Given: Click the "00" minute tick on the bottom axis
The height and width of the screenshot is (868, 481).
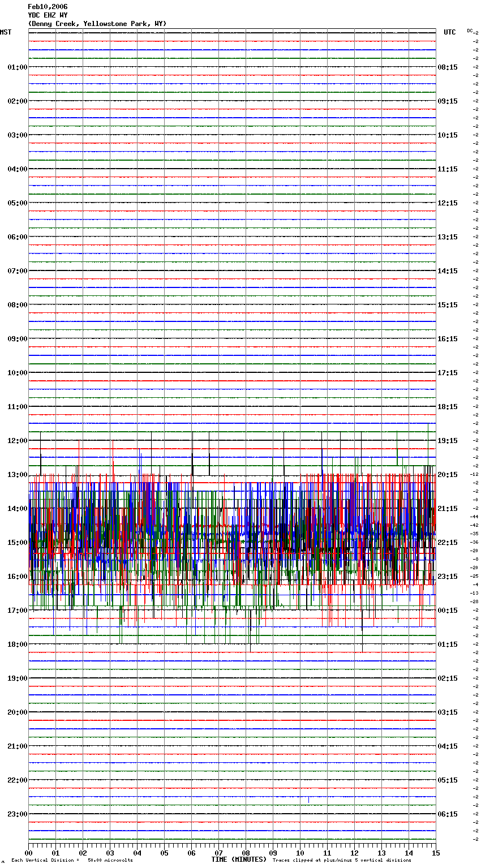Looking at the screenshot, I should click(29, 853).
